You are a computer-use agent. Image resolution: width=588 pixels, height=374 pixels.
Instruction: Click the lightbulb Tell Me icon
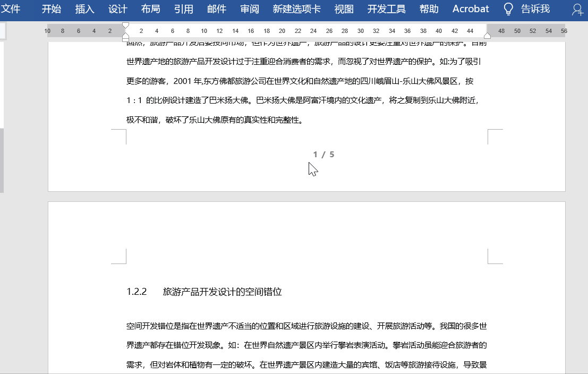pyautogui.click(x=508, y=9)
